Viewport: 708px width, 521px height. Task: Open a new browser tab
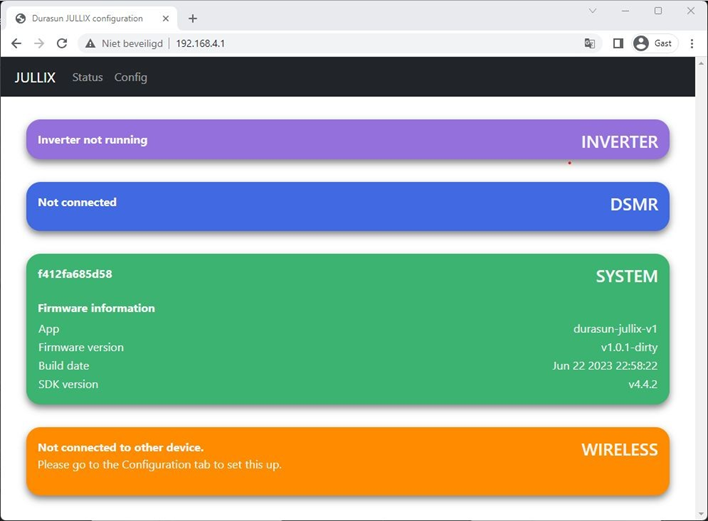193,18
